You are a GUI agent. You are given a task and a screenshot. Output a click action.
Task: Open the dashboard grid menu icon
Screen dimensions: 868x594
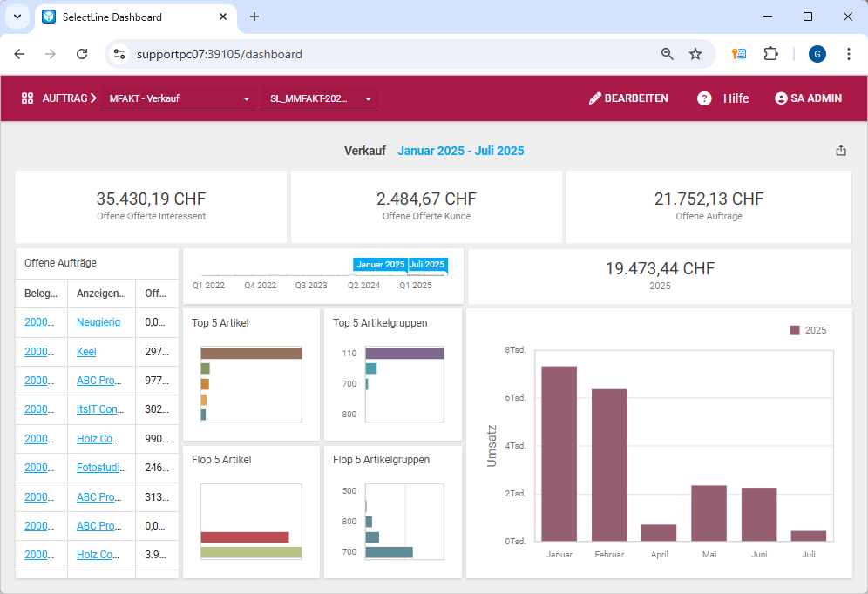(27, 98)
